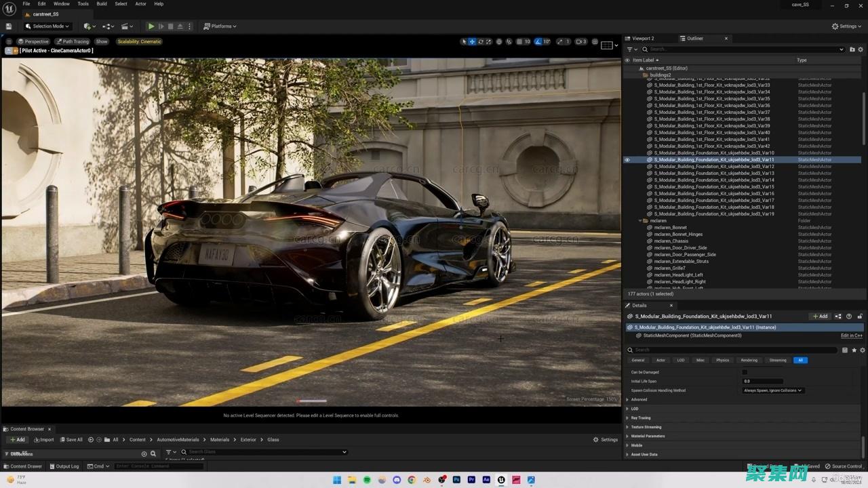Click the lock icon in Details panel
Screen dimensions: 868x488
[860, 317]
